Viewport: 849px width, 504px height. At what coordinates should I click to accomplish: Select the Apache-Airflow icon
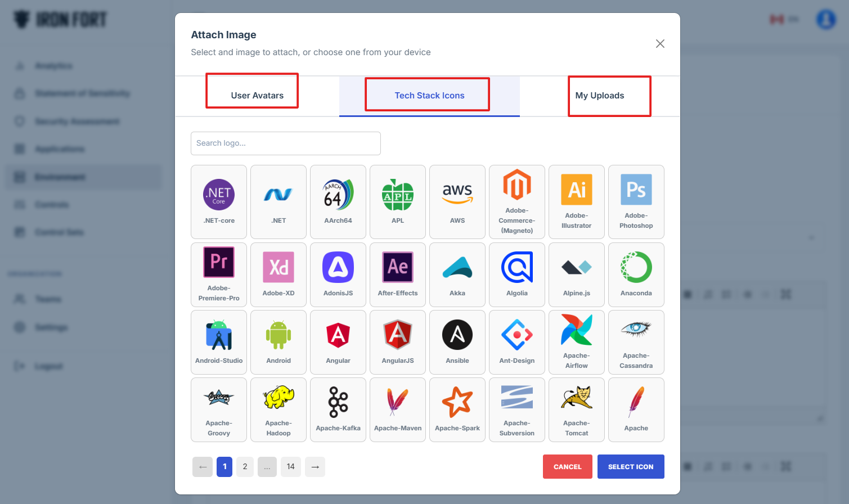click(576, 342)
